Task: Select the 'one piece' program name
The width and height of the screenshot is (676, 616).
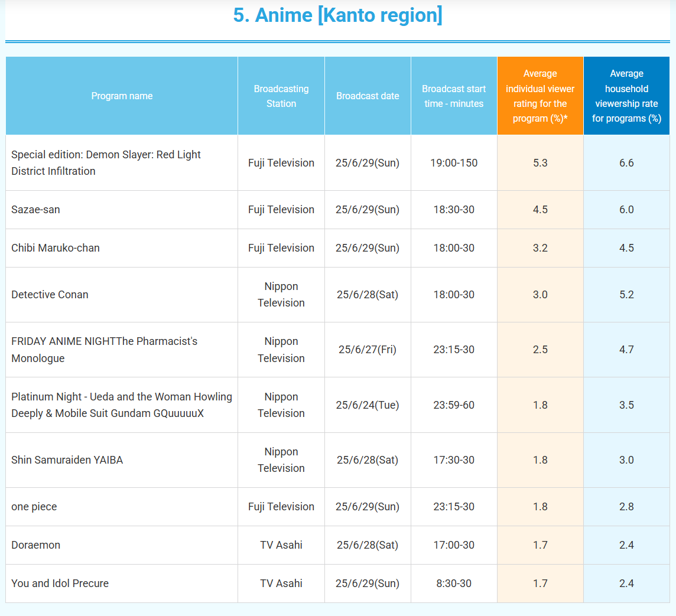Action: [34, 507]
